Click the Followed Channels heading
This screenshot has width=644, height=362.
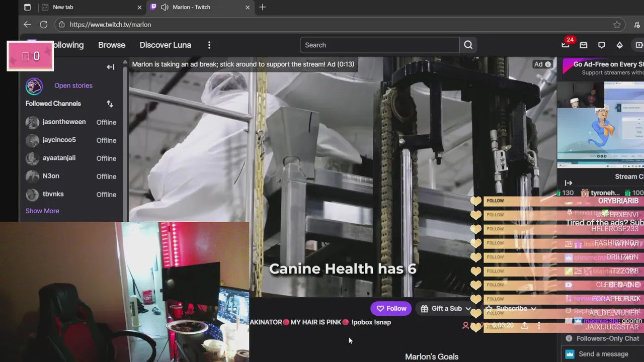53,104
